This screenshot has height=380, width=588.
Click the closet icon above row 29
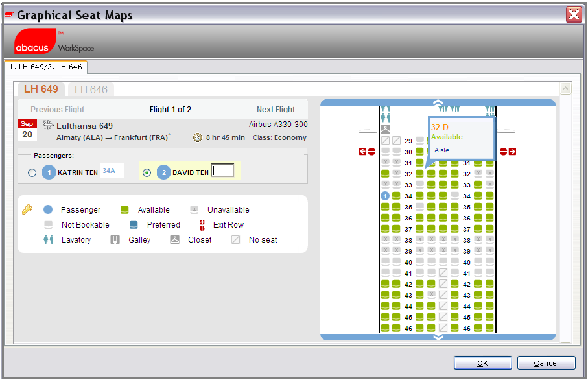pyautogui.click(x=385, y=130)
